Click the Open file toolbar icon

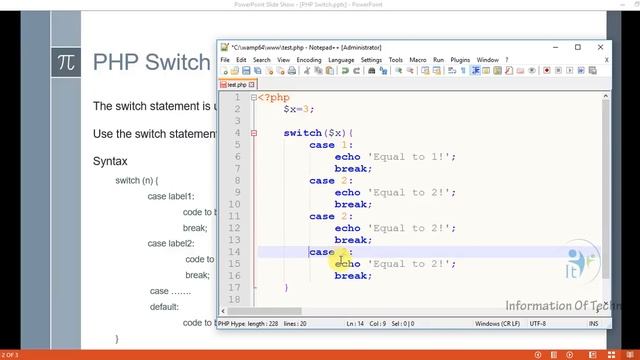pyautogui.click(x=235, y=71)
